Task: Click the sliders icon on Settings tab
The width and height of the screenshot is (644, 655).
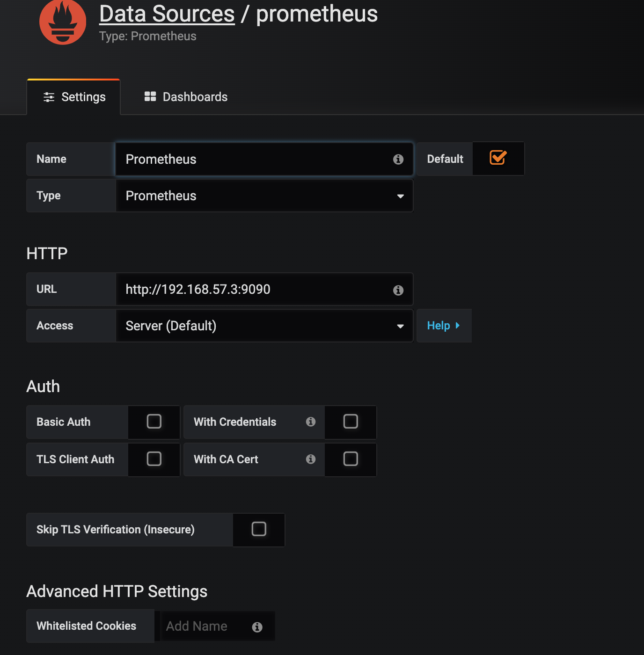Action: tap(49, 97)
